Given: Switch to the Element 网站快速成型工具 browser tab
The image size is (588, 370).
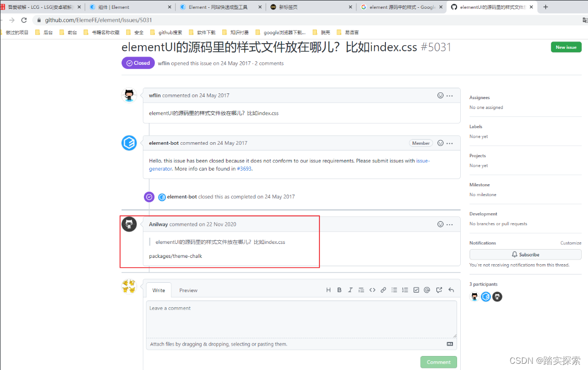Looking at the screenshot, I should click(220, 7).
